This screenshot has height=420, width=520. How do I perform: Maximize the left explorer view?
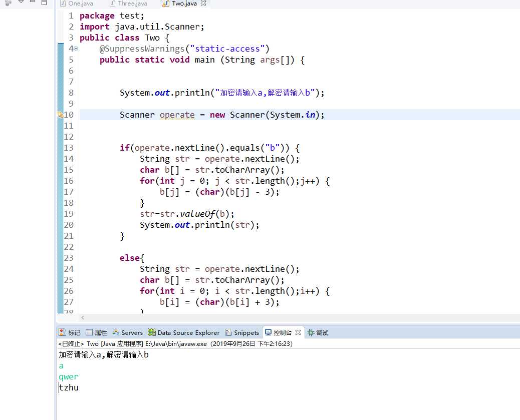pyautogui.click(x=44, y=3)
